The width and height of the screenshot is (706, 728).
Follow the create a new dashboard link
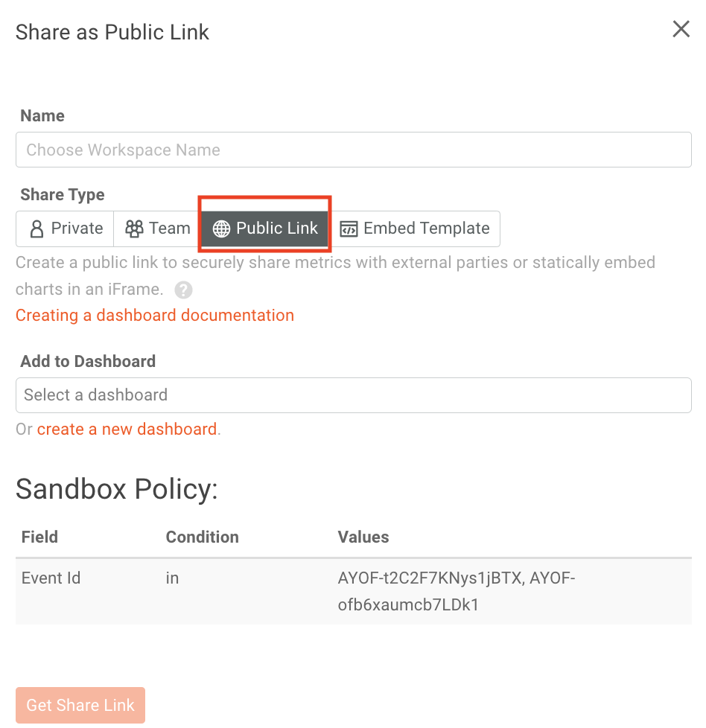[127, 430]
